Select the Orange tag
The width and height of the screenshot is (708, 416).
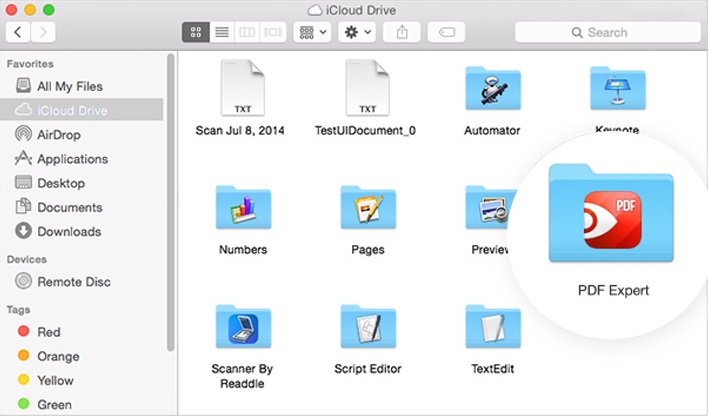point(81,356)
